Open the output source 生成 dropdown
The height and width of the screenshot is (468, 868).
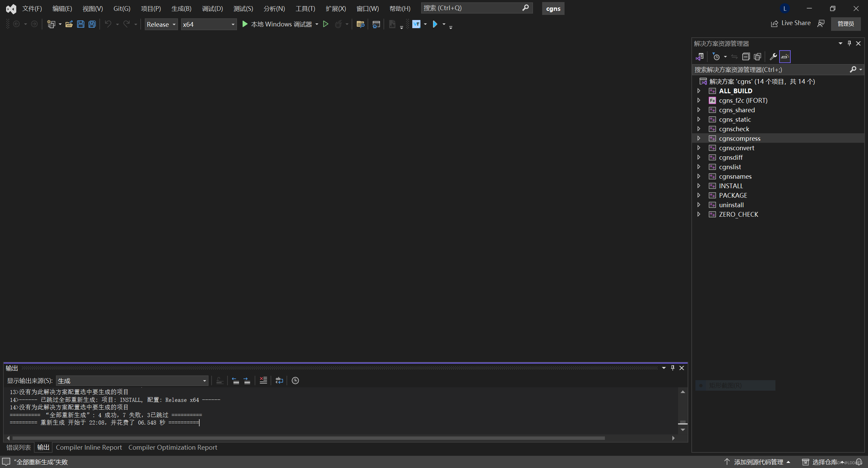click(132, 381)
